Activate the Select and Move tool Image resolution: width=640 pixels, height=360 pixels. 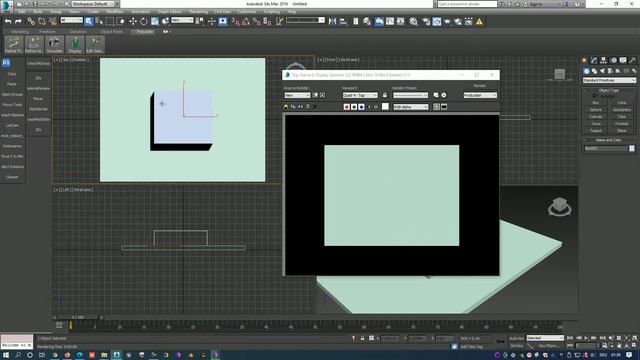pos(133,21)
